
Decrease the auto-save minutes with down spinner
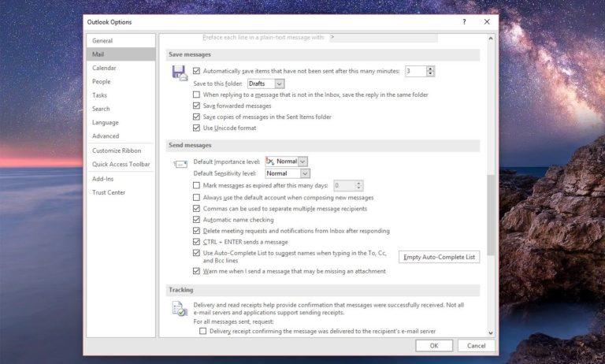(x=430, y=74)
